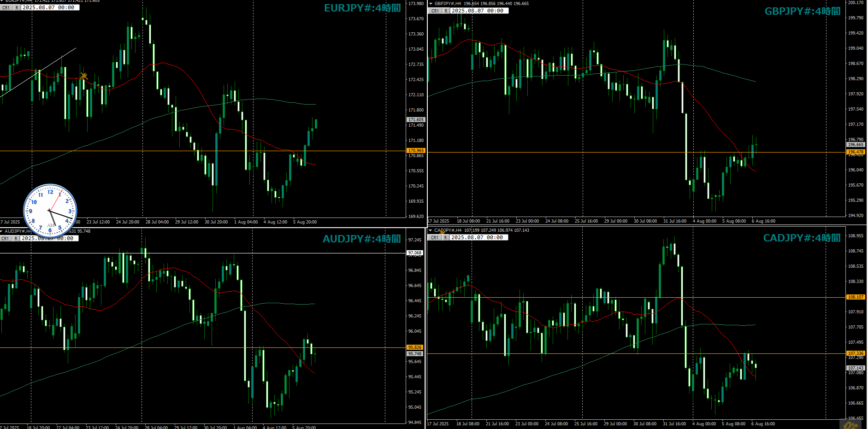
Task: Click the horizontal line at 170.965 on the EURJPY chart
Action: [203, 151]
